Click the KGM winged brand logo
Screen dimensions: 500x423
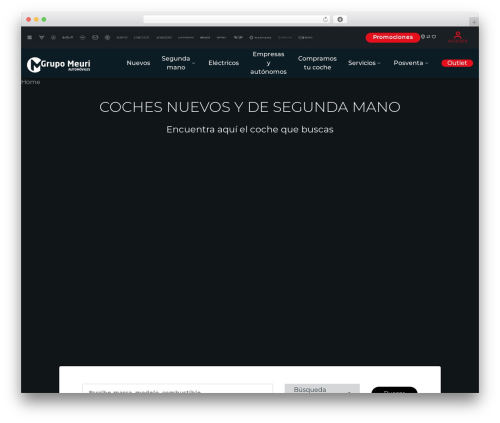tap(238, 37)
